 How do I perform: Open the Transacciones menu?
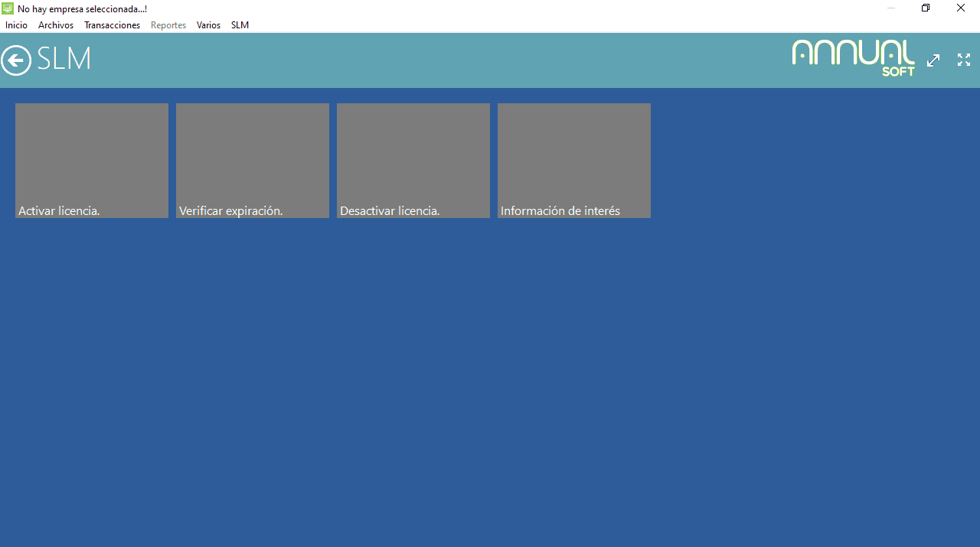click(112, 25)
